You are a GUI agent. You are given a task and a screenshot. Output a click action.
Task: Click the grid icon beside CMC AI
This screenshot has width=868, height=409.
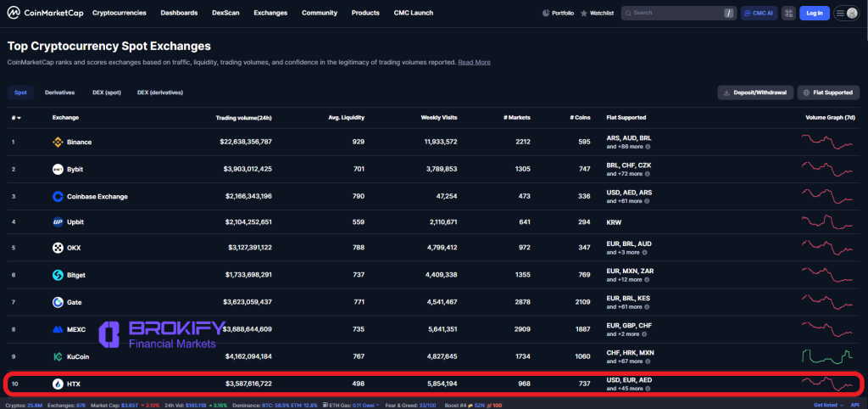point(789,14)
